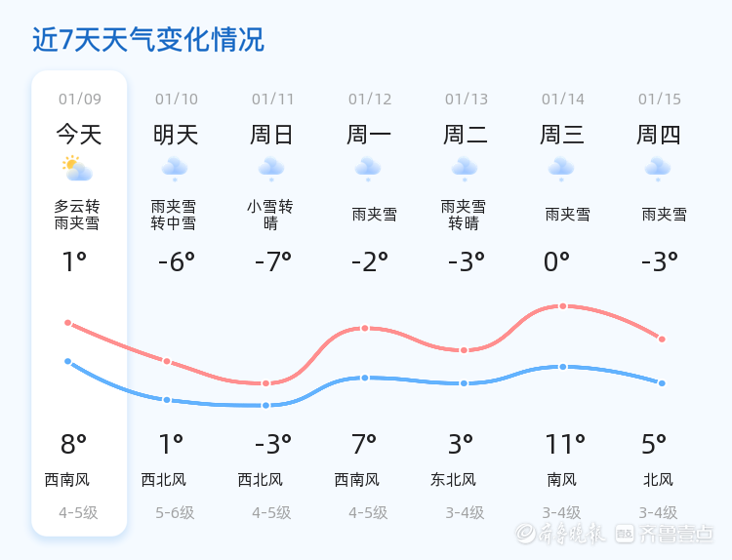The width and height of the screenshot is (732, 560).
Task: Click the red curve point above 周一
Action: (x=365, y=328)
